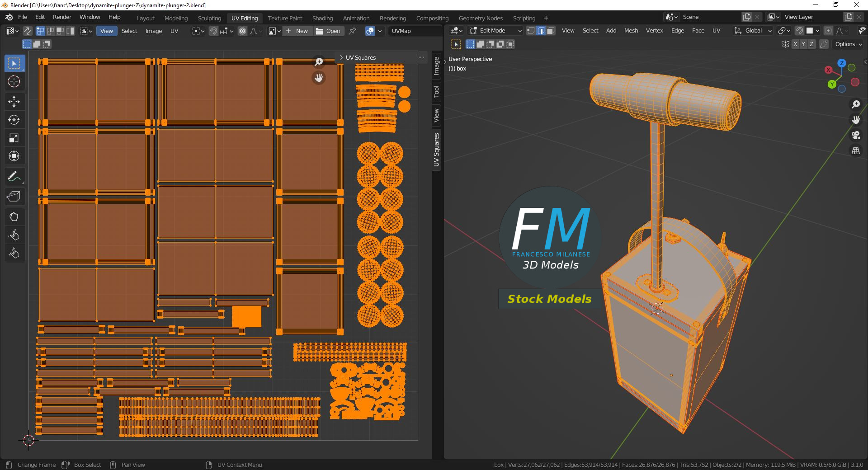Image resolution: width=868 pixels, height=470 pixels.
Task: Click the UVMap name field
Action: (414, 31)
